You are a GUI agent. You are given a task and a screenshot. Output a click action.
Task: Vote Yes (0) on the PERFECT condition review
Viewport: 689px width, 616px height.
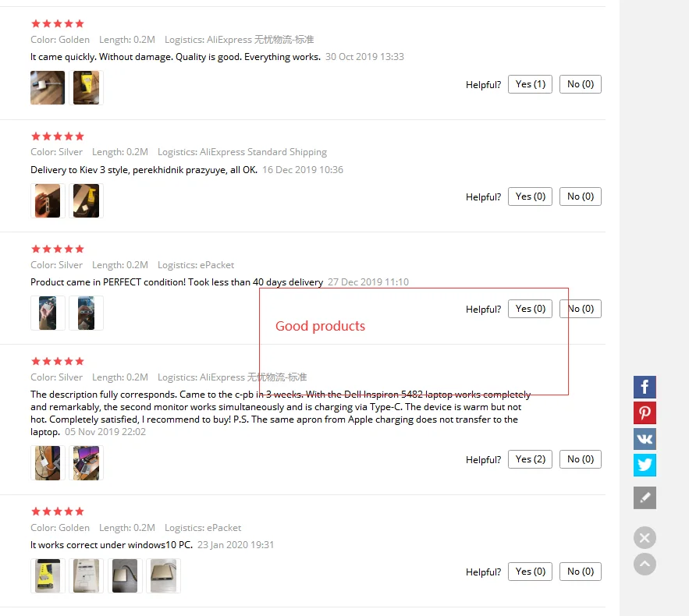coord(530,309)
